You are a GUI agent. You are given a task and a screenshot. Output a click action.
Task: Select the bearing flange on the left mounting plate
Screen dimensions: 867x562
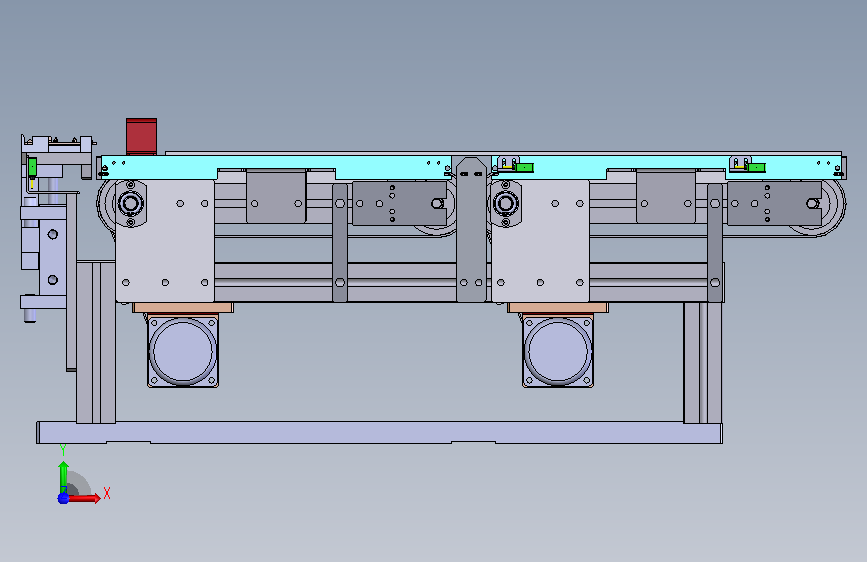pos(130,204)
